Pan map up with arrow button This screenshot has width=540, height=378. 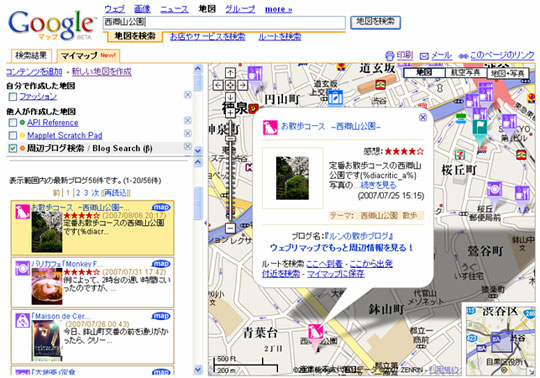(230, 73)
